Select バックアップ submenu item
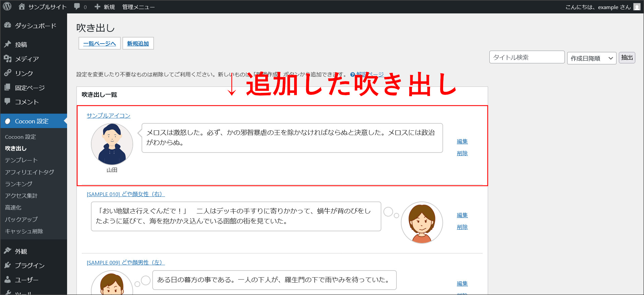This screenshot has width=644, height=295. (21, 219)
